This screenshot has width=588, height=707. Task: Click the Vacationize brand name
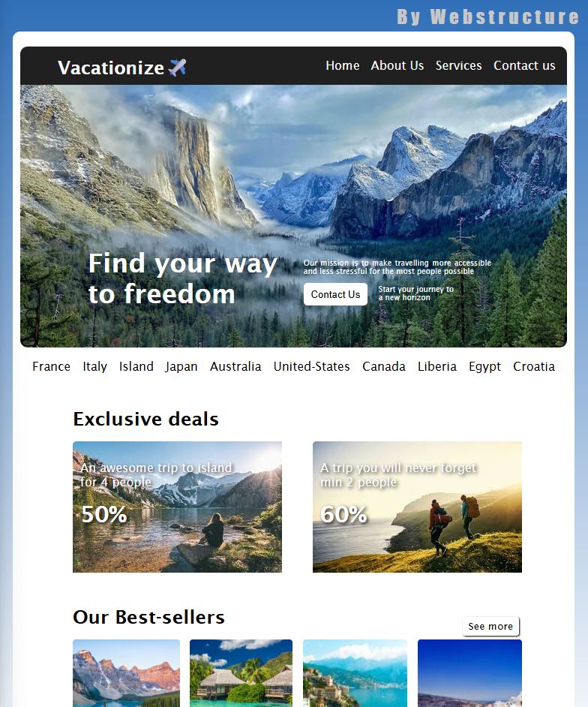111,68
